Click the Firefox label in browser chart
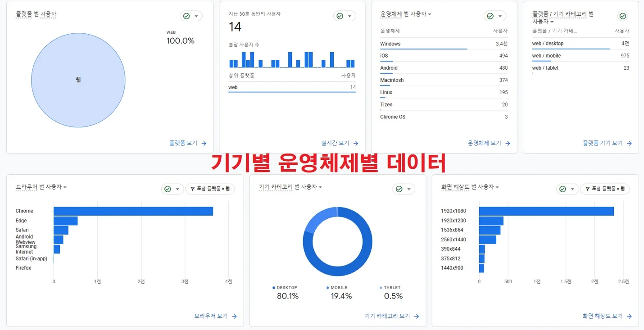 tap(23, 268)
